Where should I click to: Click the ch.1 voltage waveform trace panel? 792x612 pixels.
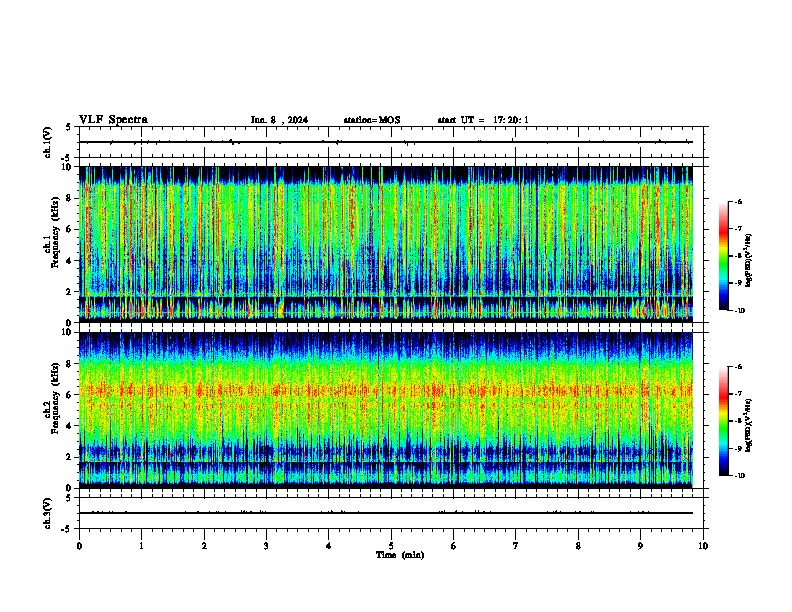pyautogui.click(x=391, y=142)
